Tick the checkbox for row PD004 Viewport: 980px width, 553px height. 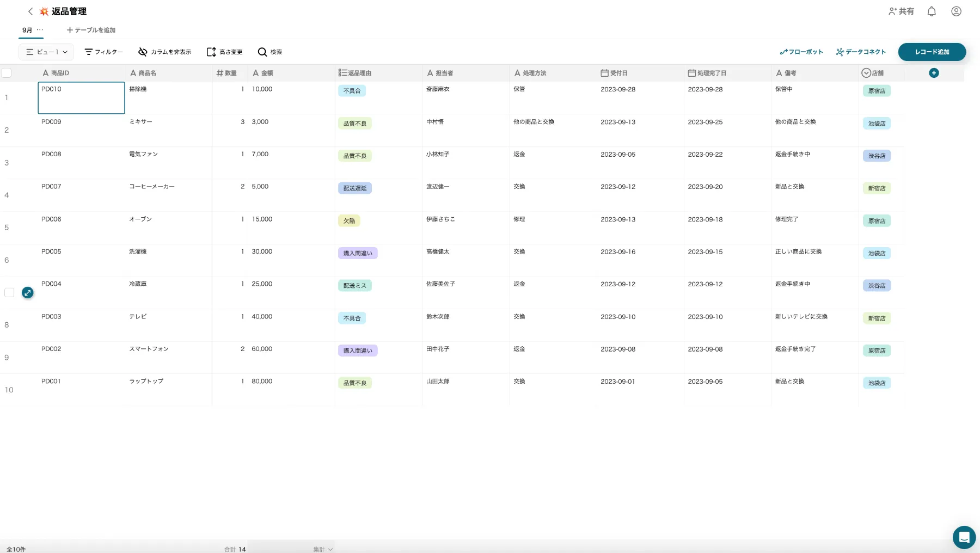(9, 293)
